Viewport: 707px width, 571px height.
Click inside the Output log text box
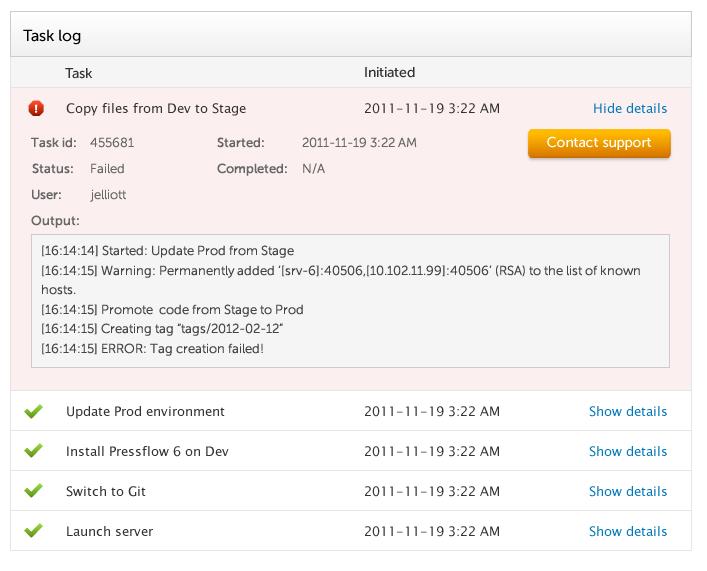pos(350,300)
